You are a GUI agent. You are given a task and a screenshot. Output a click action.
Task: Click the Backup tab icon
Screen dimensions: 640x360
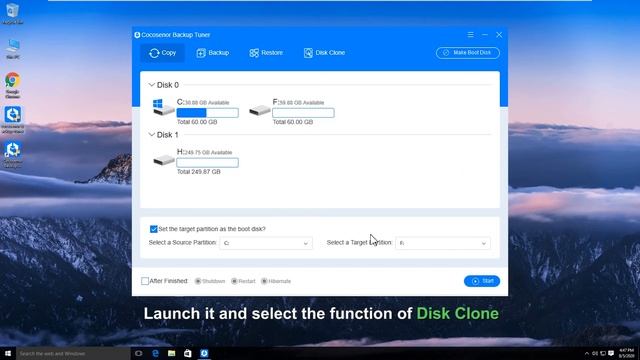point(201,53)
